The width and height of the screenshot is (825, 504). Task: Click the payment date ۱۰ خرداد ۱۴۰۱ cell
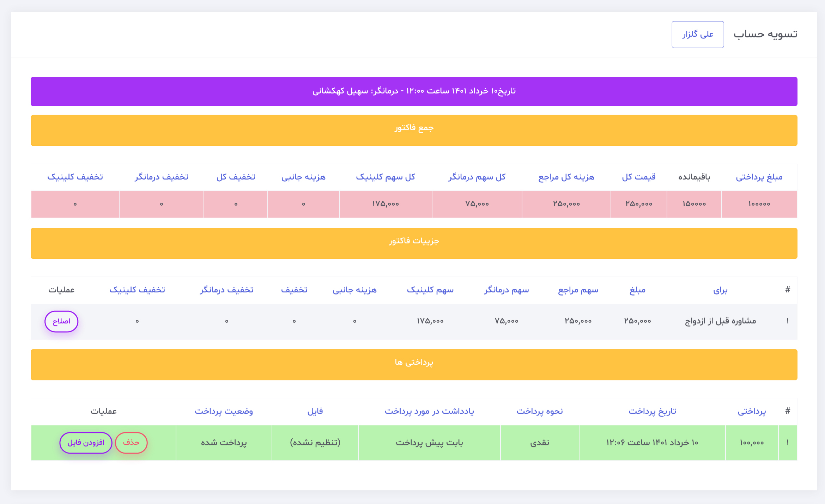click(652, 443)
